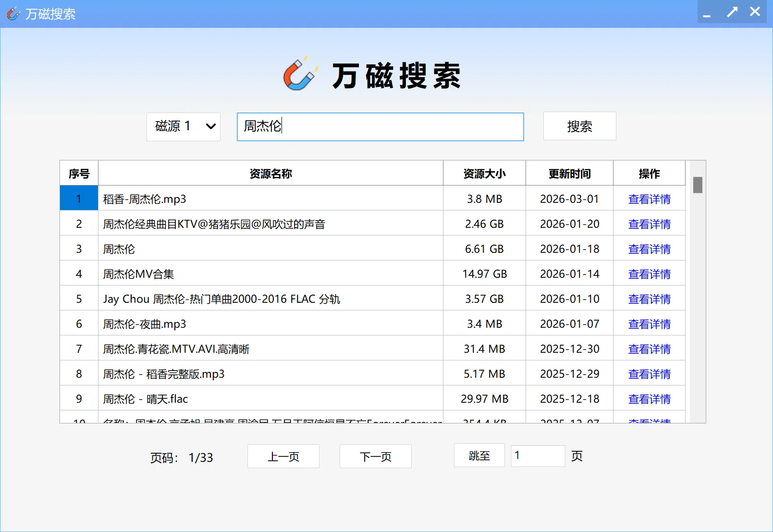Click the size cell 29.97 MB
This screenshot has height=532, width=773.
tap(484, 399)
